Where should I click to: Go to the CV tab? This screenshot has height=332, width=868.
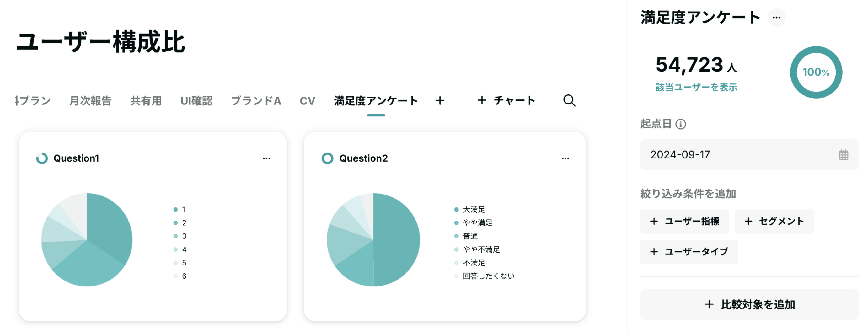[307, 100]
